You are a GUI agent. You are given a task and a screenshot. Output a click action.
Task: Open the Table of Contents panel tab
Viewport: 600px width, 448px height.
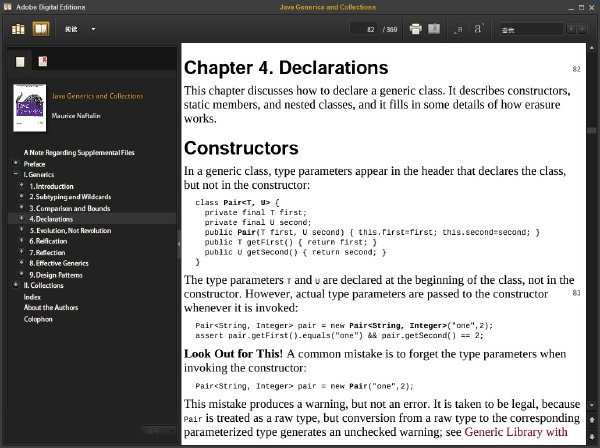(20, 62)
